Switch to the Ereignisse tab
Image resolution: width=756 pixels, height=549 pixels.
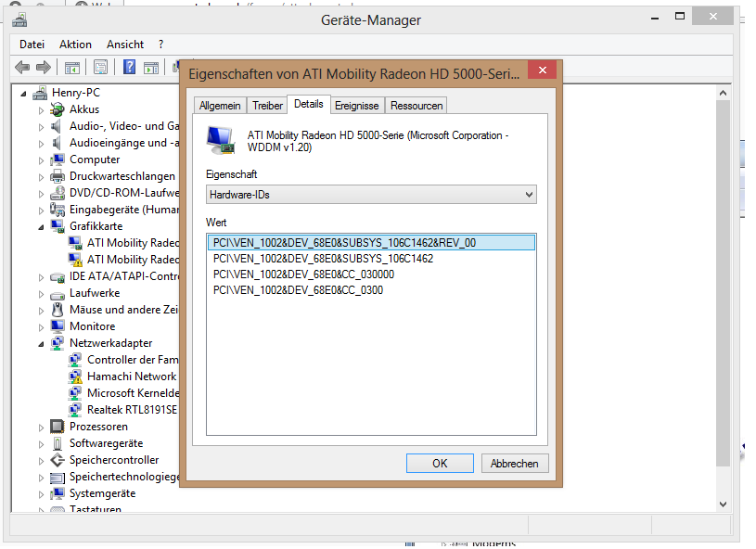[x=357, y=106]
